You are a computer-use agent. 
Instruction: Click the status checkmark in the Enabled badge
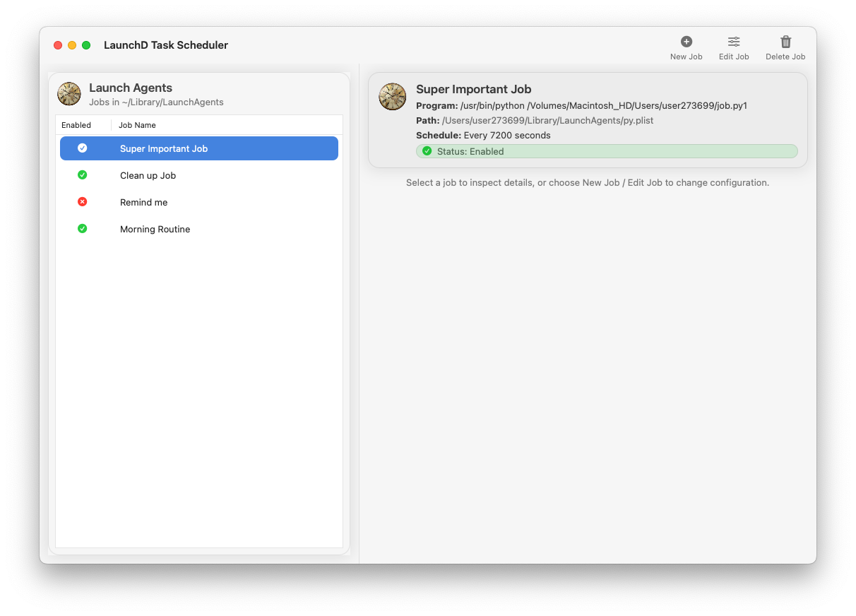click(x=427, y=150)
